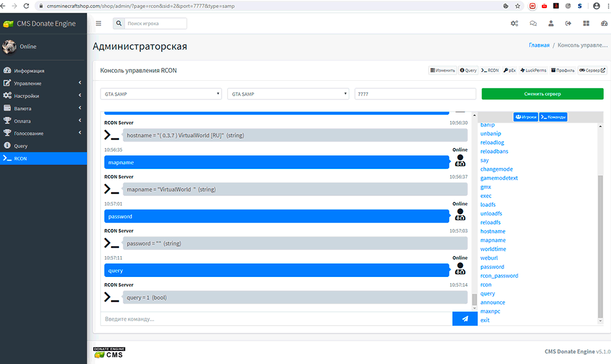This screenshot has width=611, height=364.
Task: Open the user profile icon in header
Action: coord(551,23)
